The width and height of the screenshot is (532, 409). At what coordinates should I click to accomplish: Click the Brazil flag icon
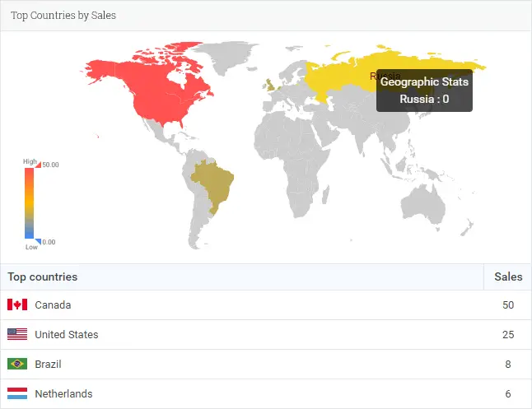click(17, 364)
